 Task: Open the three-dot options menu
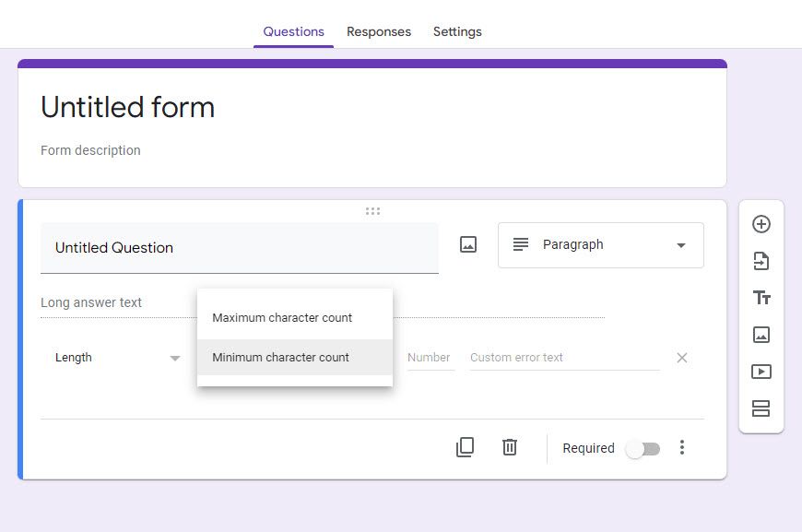point(682,447)
